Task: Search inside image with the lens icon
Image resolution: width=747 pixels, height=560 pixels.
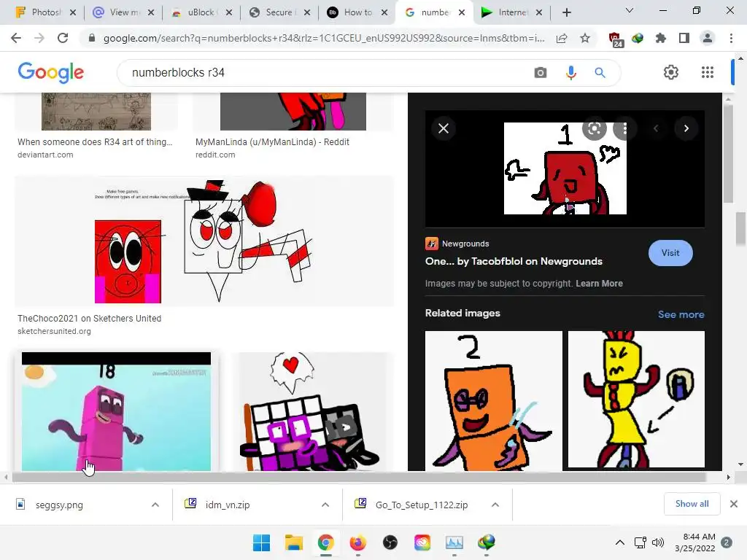Action: click(594, 128)
